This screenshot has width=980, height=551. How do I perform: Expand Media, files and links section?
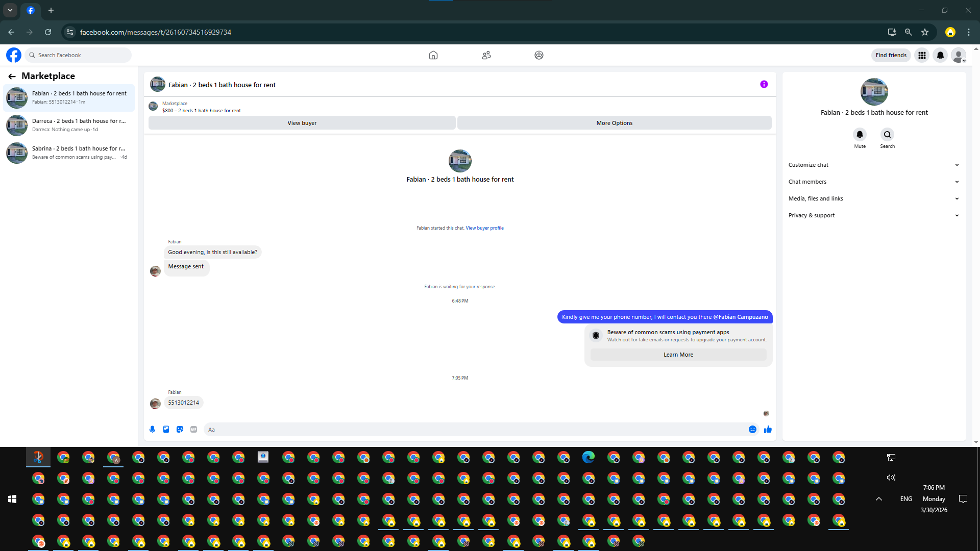pos(873,198)
